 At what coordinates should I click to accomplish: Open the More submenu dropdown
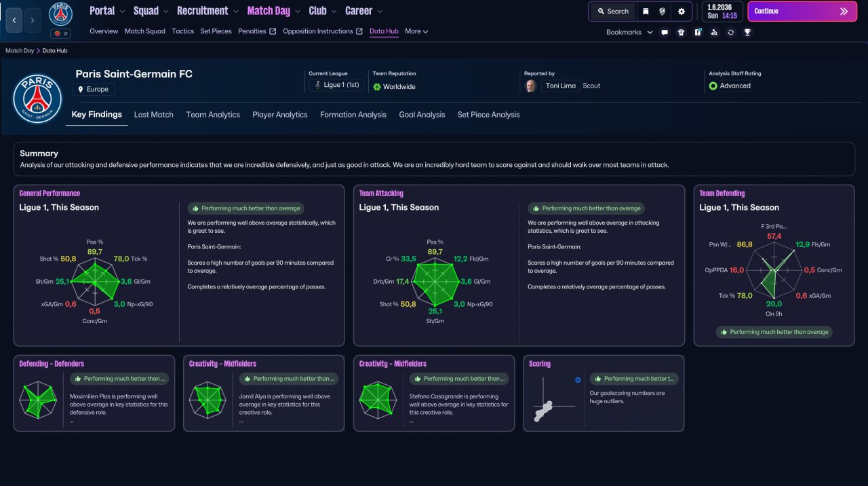click(x=416, y=31)
